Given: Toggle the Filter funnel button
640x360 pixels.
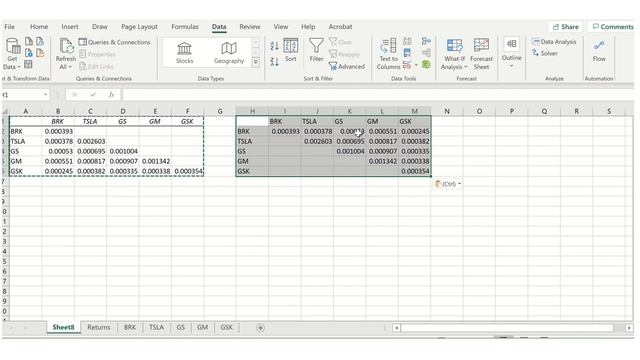Looking at the screenshot, I should pos(316,50).
